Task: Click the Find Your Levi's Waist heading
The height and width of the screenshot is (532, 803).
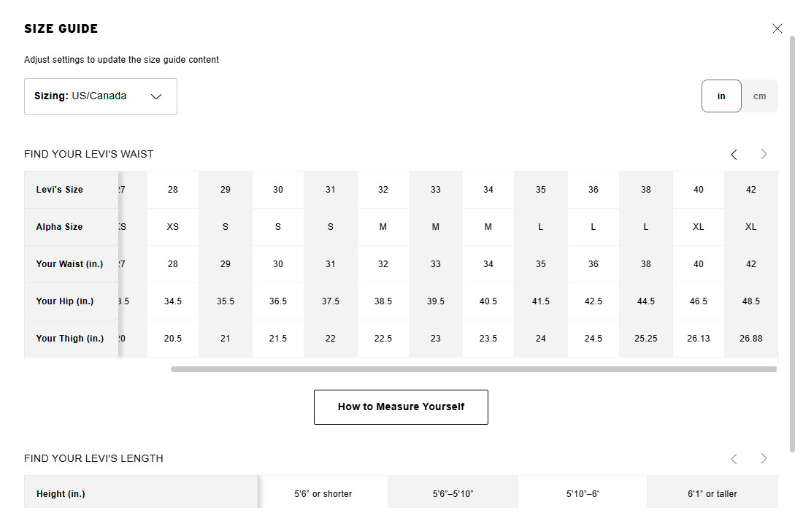Action: 88,154
